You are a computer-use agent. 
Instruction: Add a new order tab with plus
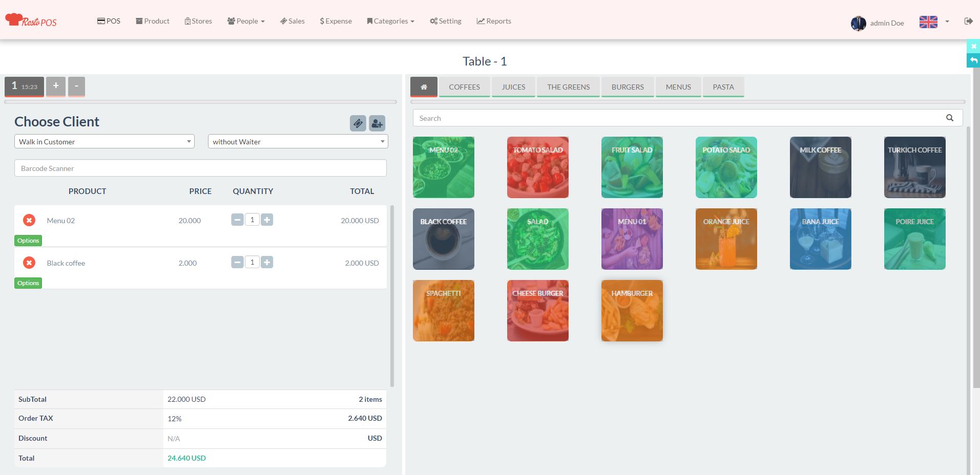[x=56, y=87]
